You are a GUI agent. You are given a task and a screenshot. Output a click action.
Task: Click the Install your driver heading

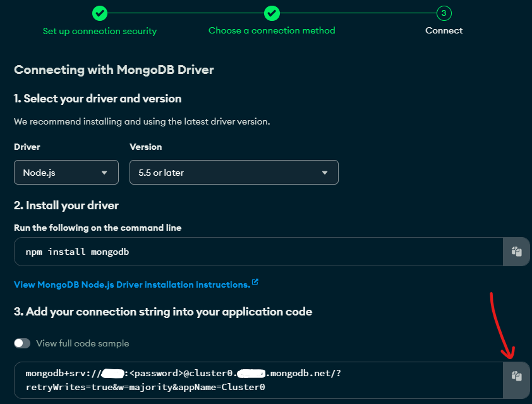(x=66, y=205)
